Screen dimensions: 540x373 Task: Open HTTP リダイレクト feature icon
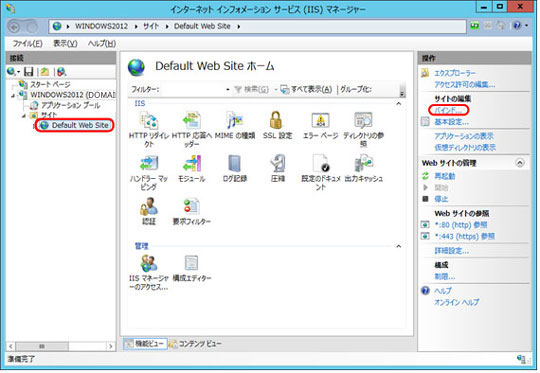click(x=149, y=121)
